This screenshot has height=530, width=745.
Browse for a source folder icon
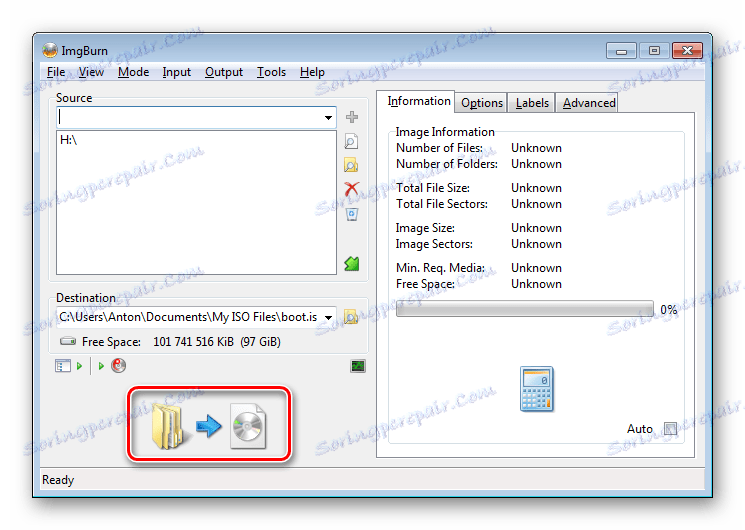pos(351,165)
